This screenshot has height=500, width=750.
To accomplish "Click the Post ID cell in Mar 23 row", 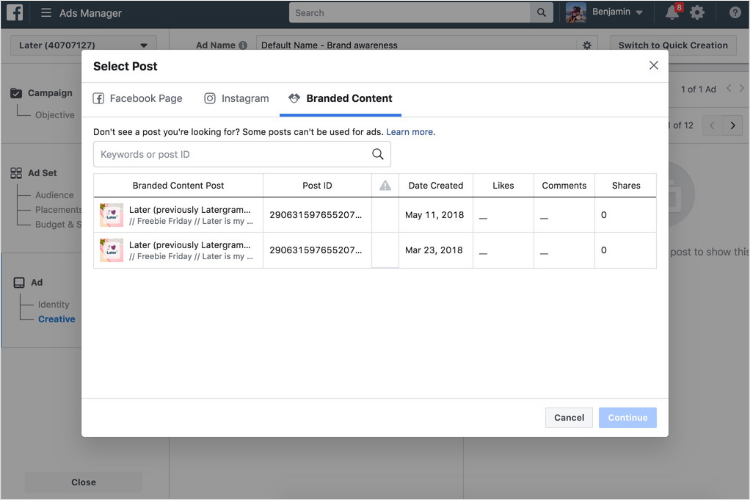I will click(x=316, y=250).
